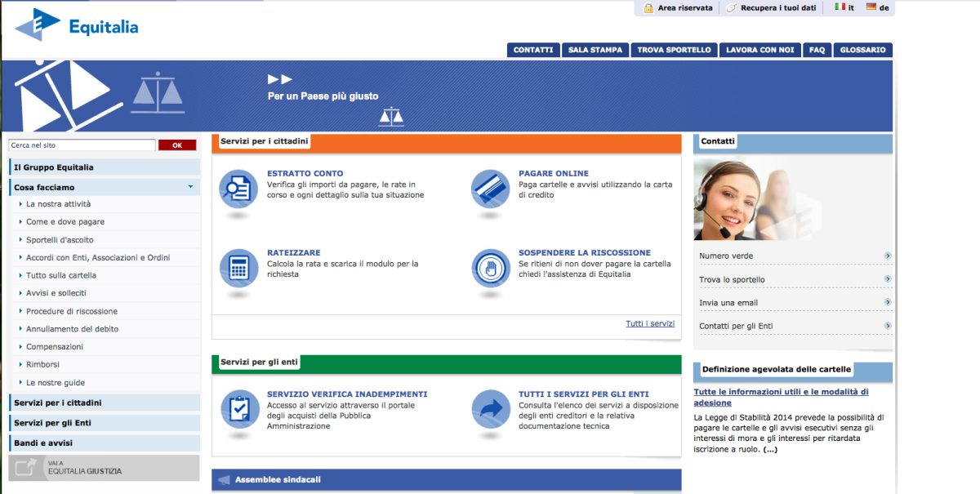Image resolution: width=980 pixels, height=494 pixels.
Task: Click the Sospendere la Riscossione hand icon
Action: pyautogui.click(x=490, y=267)
